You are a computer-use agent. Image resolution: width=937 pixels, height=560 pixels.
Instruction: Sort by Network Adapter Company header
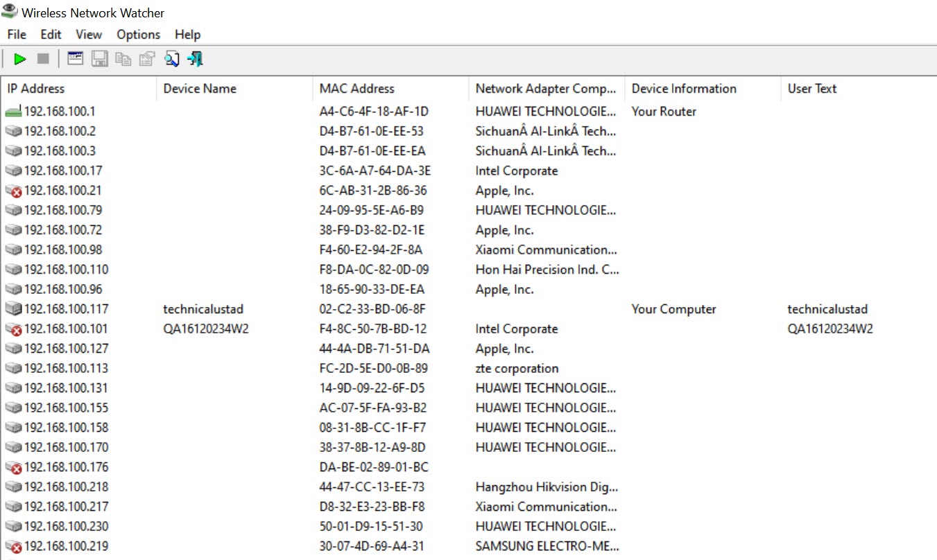coord(547,89)
